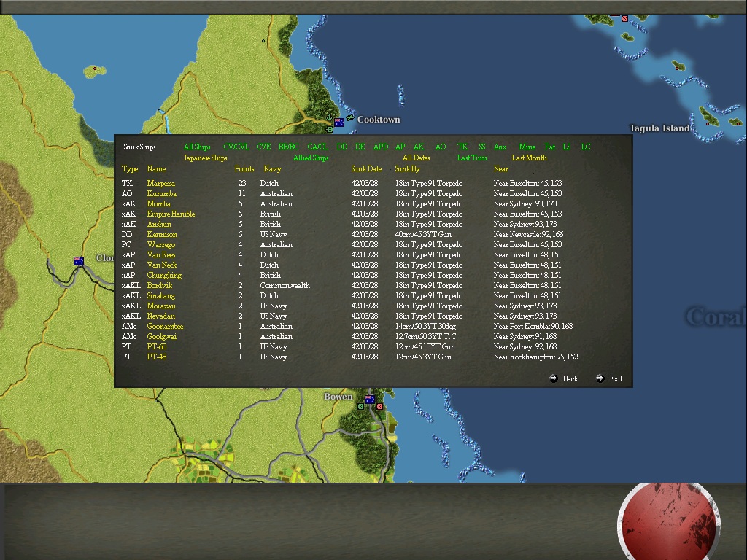Filter list by All Ships
The width and height of the screenshot is (747, 560).
click(197, 147)
